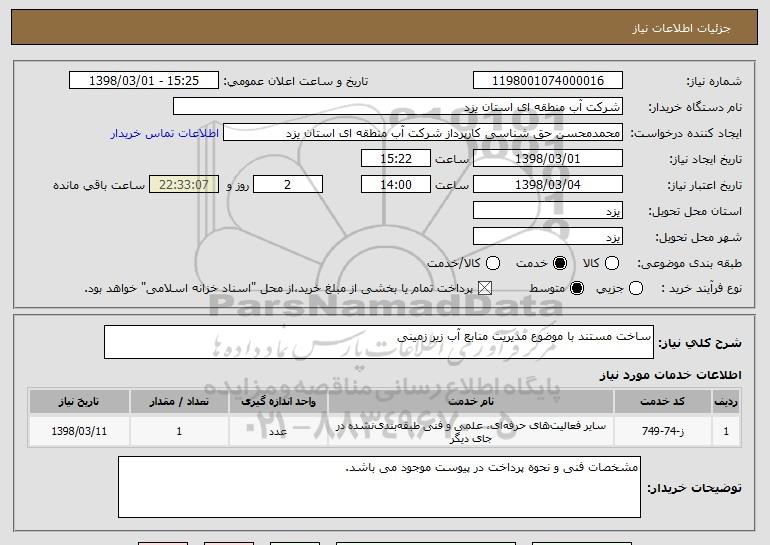Click the creation date field 1398/03/01

[548, 159]
